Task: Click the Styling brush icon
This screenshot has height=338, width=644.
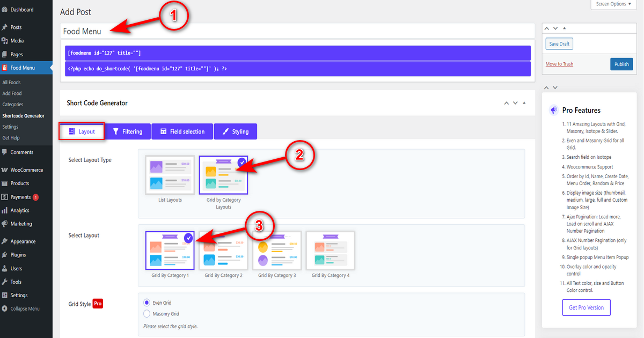Action: point(225,131)
